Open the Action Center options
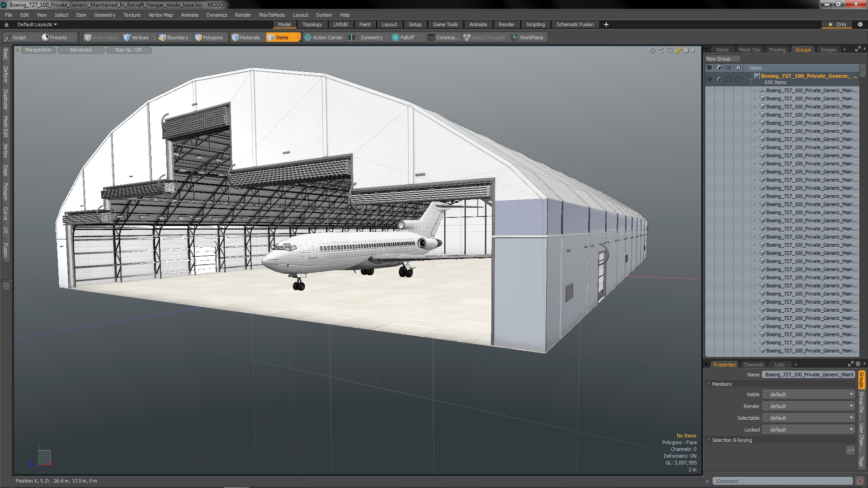Image resolution: width=868 pixels, height=488 pixels. pos(324,38)
